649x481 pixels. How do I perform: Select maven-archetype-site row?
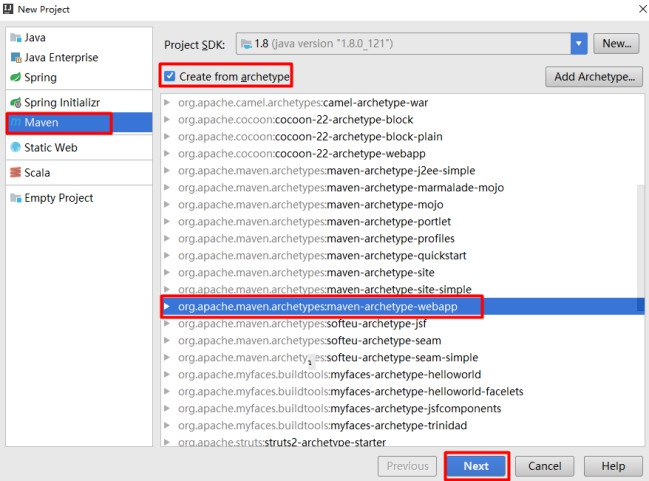403,272
